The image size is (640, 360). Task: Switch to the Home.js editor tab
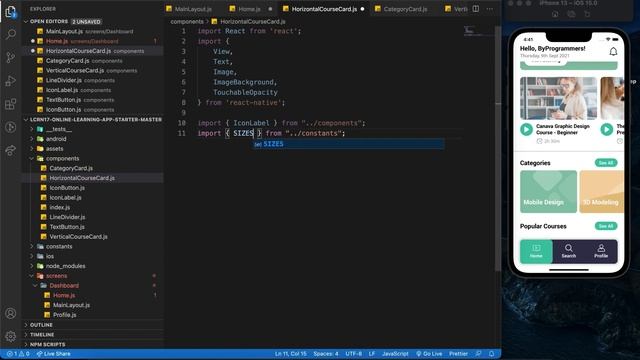pyautogui.click(x=249, y=9)
